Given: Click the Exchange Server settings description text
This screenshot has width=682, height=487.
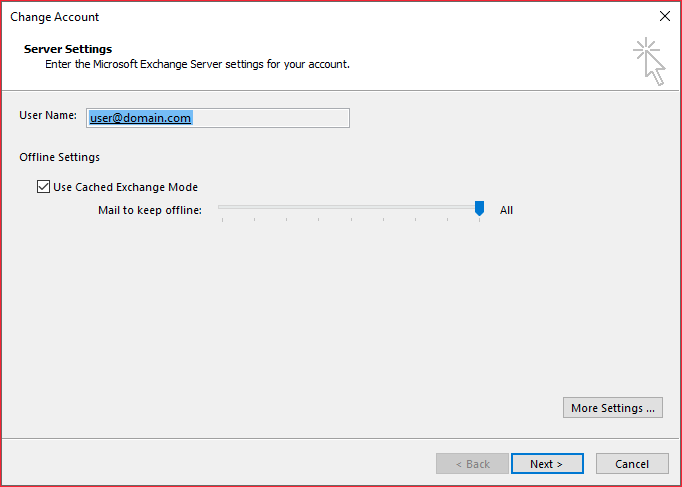Looking at the screenshot, I should [x=197, y=64].
